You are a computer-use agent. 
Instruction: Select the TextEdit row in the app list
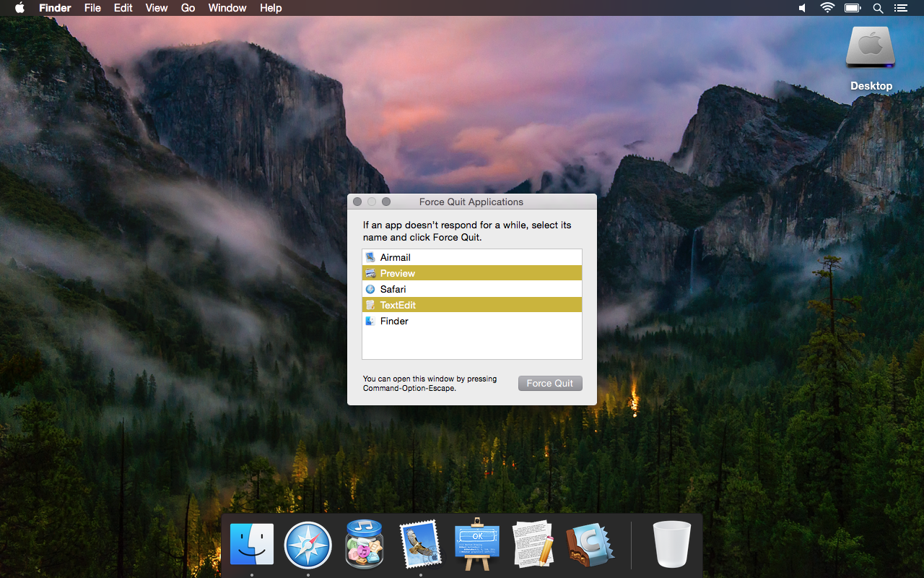(x=471, y=305)
